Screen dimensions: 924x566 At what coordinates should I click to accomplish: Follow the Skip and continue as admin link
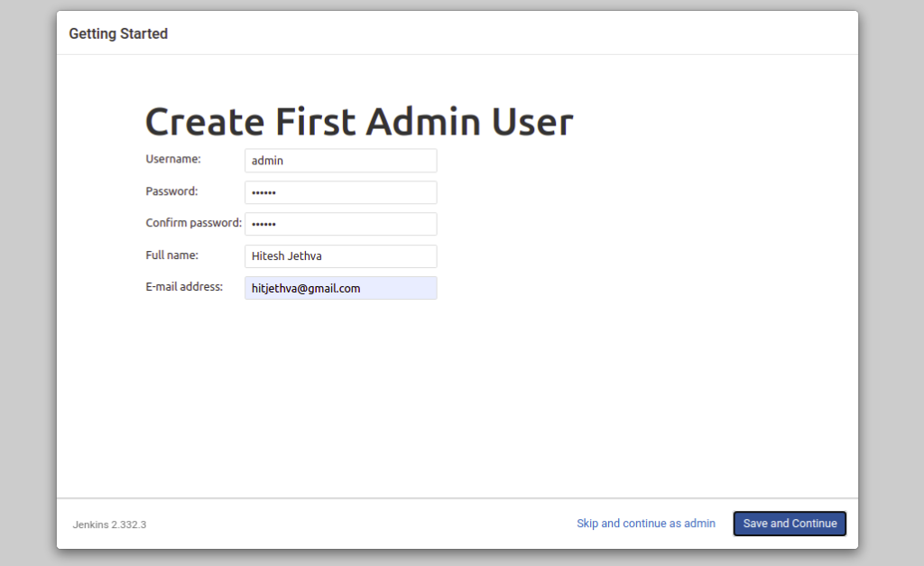tap(646, 524)
